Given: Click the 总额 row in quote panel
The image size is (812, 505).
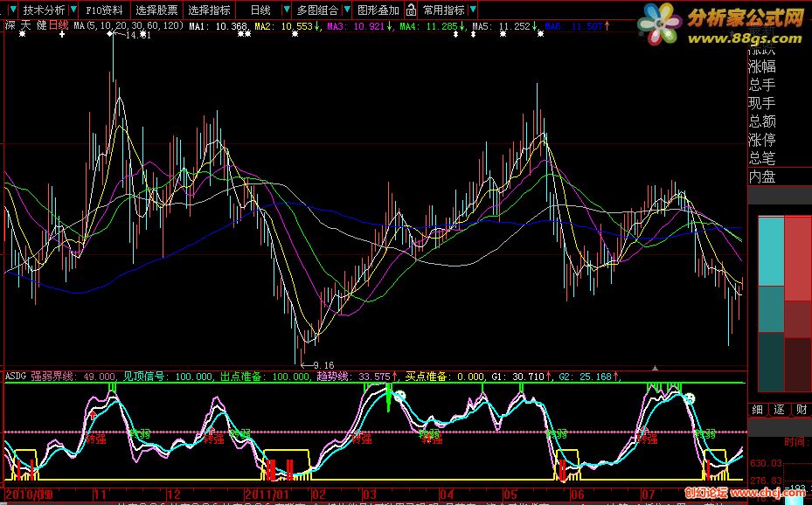Looking at the screenshot, I should [x=762, y=121].
